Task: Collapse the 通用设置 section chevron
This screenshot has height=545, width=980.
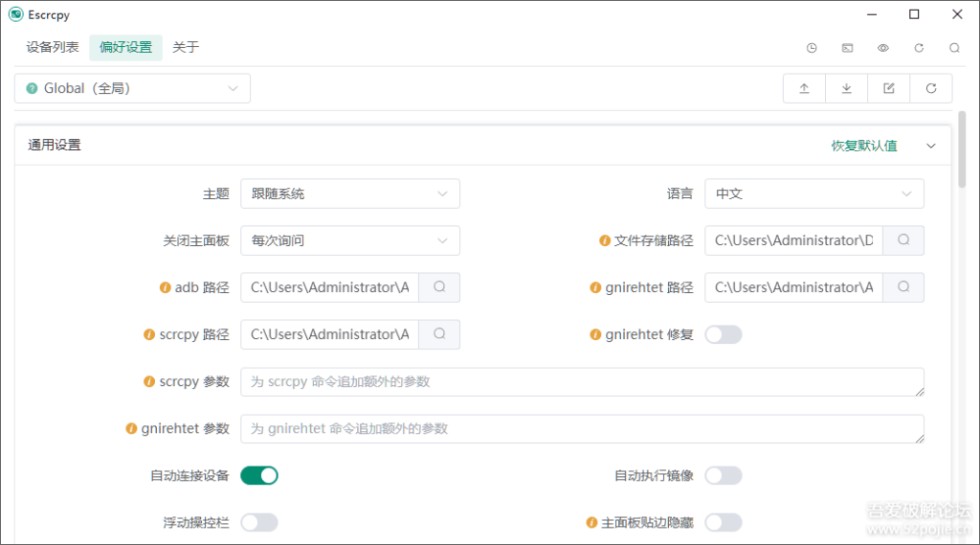Action: tap(930, 146)
